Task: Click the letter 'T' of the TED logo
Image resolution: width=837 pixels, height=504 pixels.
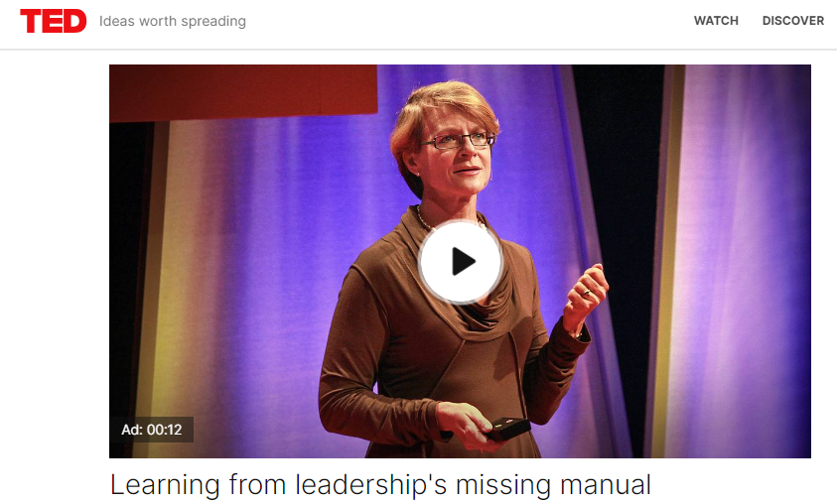Action: [31, 21]
